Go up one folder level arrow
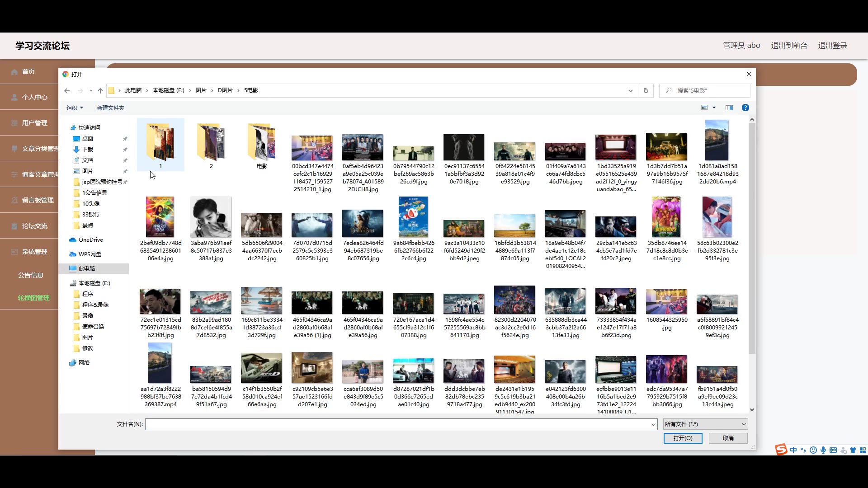This screenshot has width=868, height=488. [100, 90]
